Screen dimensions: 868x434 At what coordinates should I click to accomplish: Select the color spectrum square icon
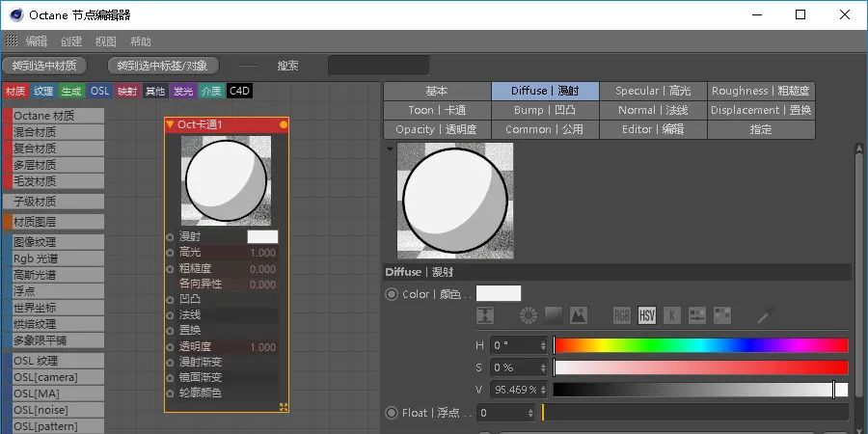point(554,315)
